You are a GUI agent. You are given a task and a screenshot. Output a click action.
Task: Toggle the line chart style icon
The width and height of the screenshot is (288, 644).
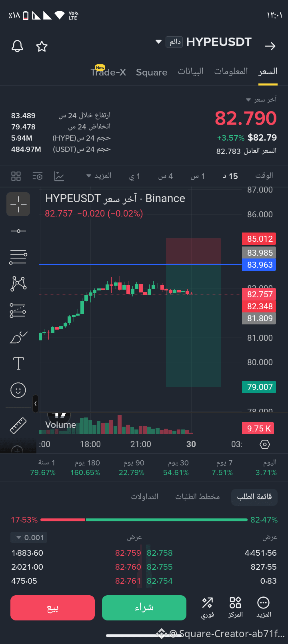coord(59,176)
